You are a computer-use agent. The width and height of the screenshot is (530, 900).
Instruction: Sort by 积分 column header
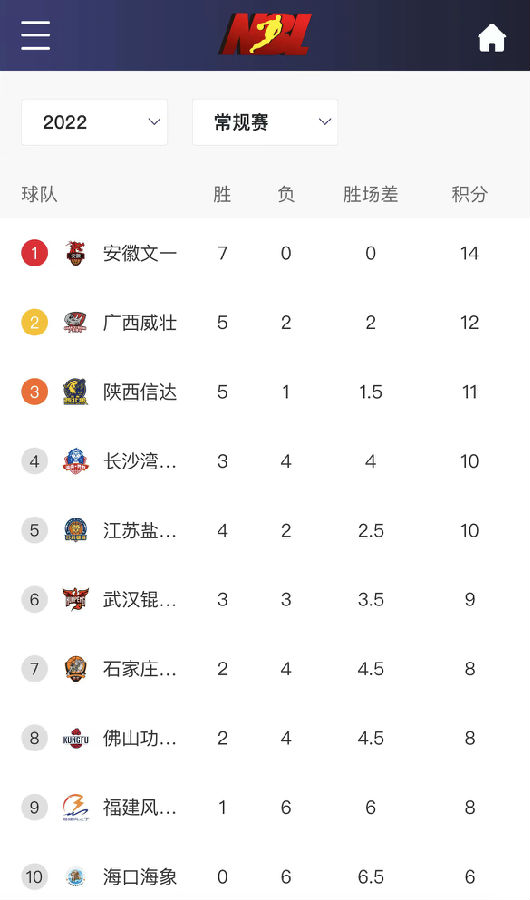tap(469, 194)
